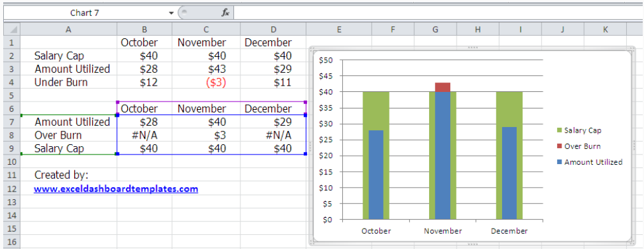Select row 8 header

[x=11, y=135]
